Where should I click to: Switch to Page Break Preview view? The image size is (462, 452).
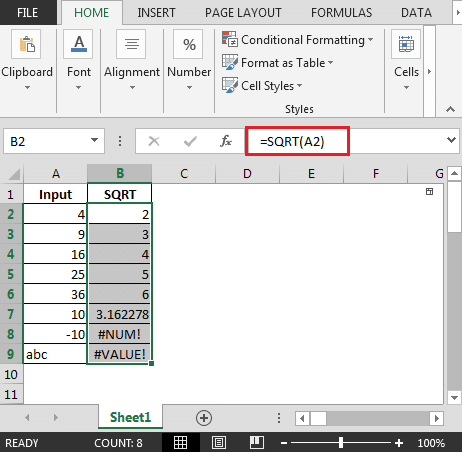pyautogui.click(x=257, y=443)
